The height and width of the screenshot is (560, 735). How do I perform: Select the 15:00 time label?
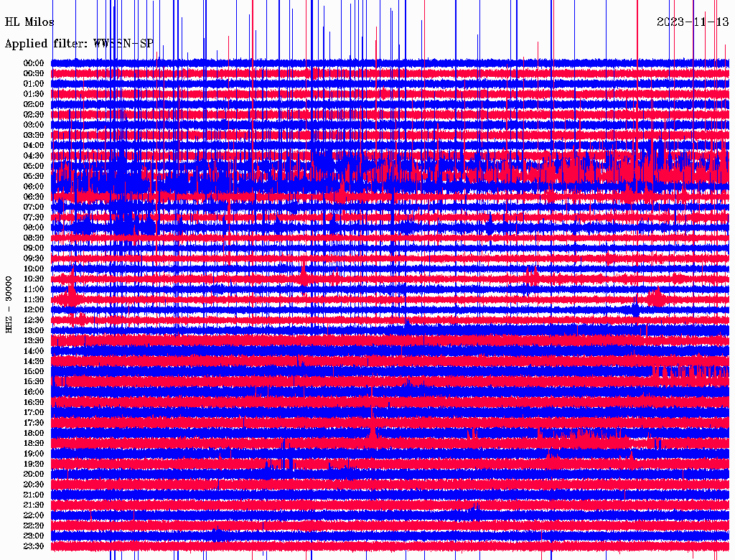click(x=34, y=371)
